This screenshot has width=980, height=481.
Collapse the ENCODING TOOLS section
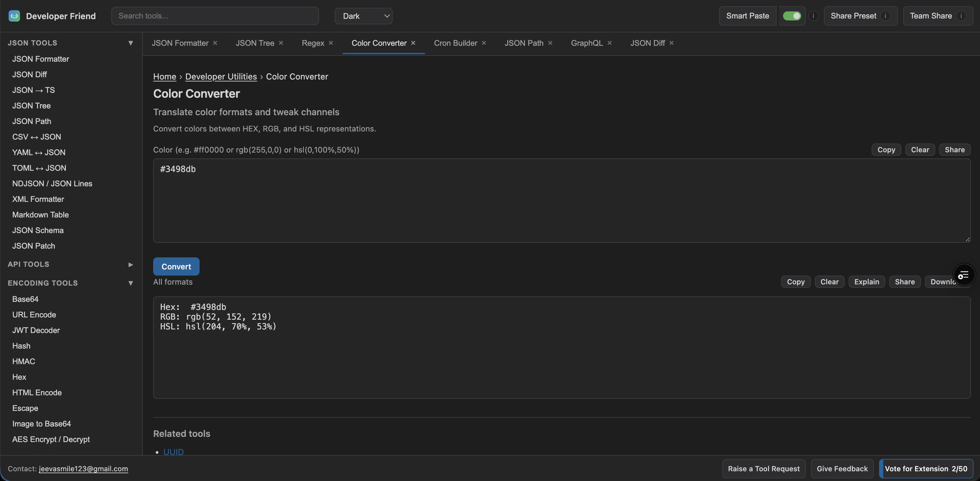pyautogui.click(x=130, y=283)
